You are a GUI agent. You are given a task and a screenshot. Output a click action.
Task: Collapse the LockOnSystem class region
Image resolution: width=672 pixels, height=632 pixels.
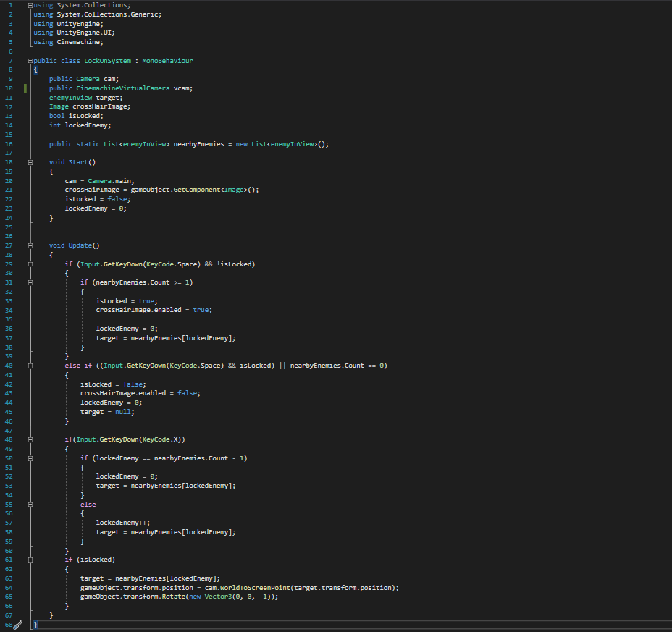click(x=30, y=61)
